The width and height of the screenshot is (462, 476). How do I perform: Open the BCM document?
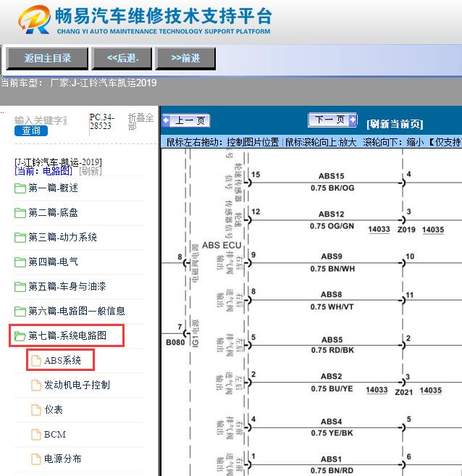point(55,434)
